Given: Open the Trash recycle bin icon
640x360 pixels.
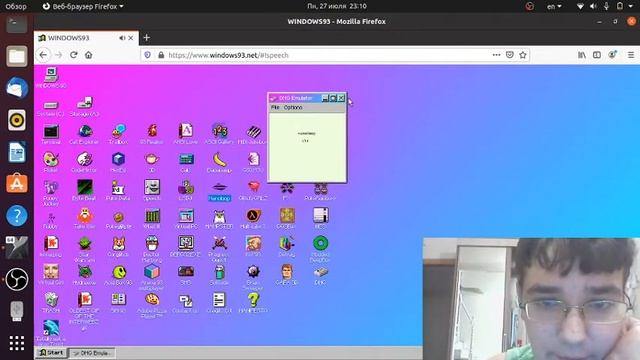Looking at the screenshot, I should point(51,300).
